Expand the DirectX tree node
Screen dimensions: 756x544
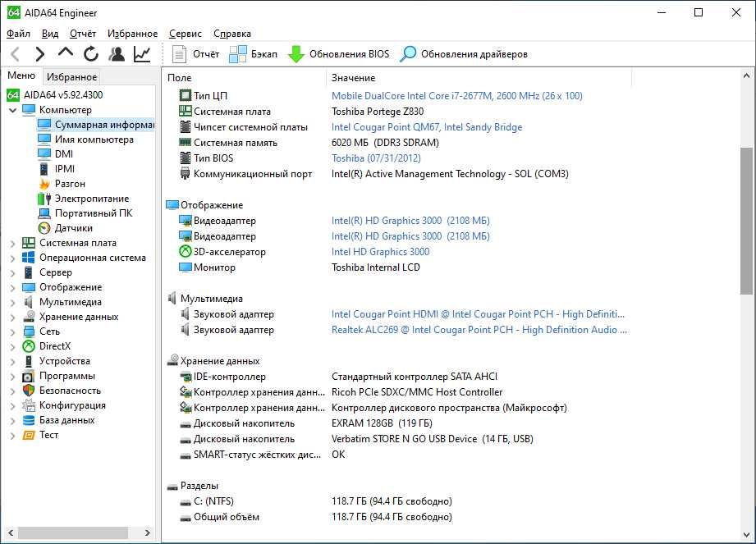pos(13,346)
